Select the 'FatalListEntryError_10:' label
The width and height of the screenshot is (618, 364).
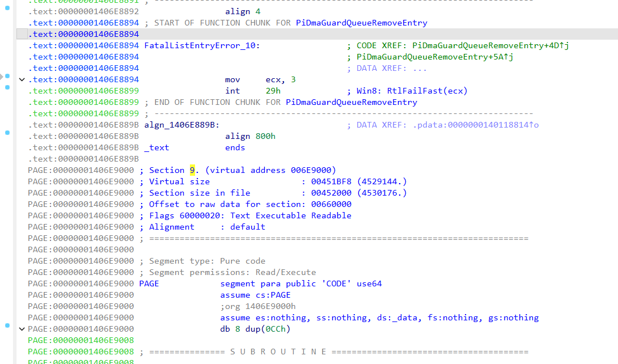[202, 46]
